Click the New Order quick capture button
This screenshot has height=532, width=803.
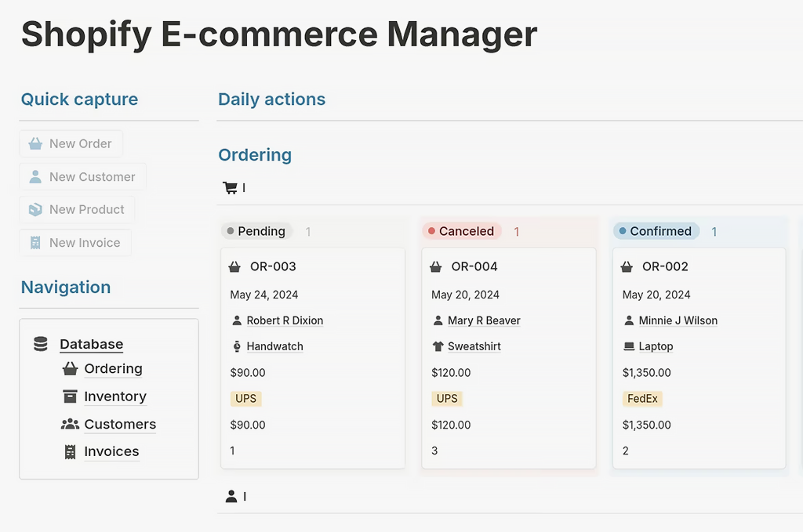(71, 143)
